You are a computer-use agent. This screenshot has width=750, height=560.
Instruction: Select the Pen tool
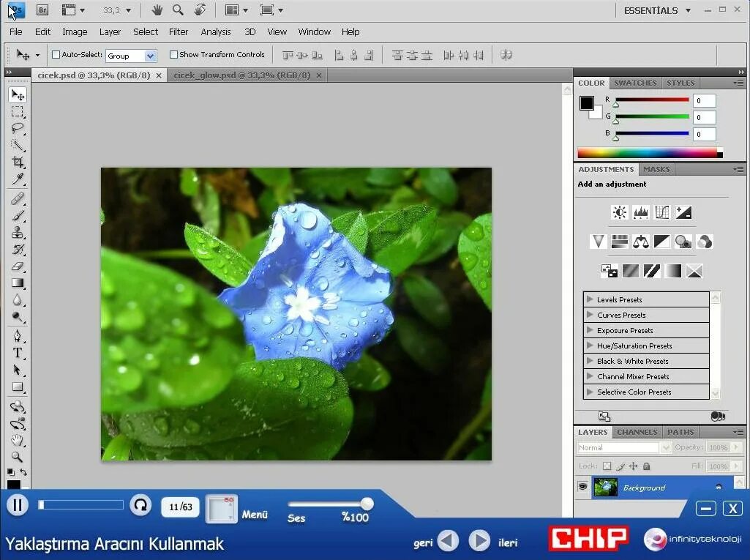click(18, 336)
